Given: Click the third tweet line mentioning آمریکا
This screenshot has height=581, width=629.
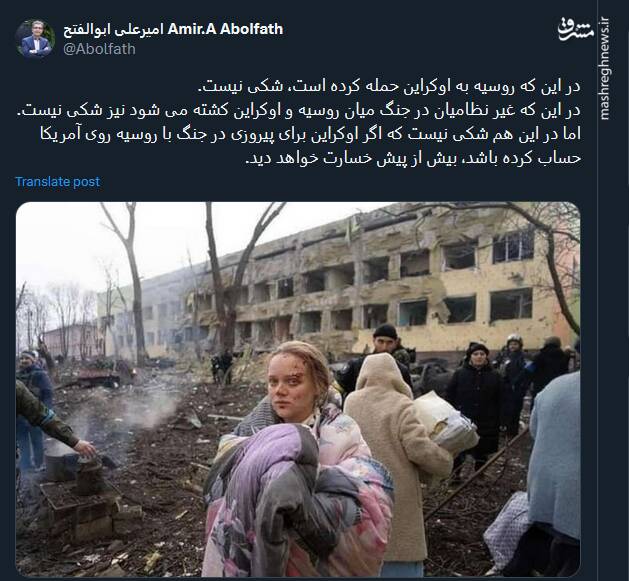Looking at the screenshot, I should [x=310, y=134].
